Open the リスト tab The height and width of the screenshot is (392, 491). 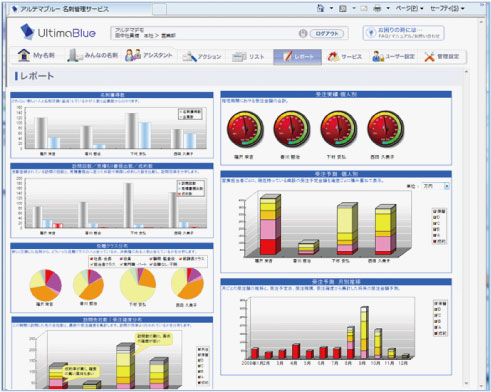(x=249, y=57)
